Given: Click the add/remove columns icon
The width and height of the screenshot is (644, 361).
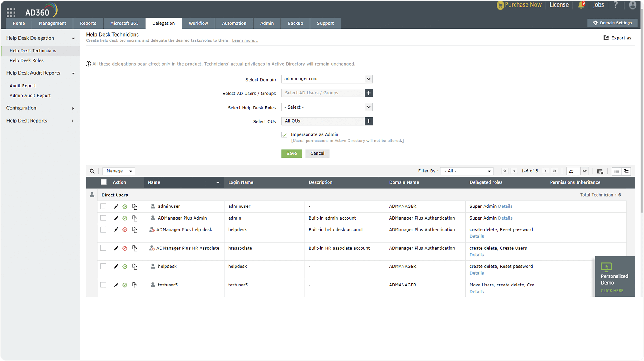Looking at the screenshot, I should click(x=600, y=171).
